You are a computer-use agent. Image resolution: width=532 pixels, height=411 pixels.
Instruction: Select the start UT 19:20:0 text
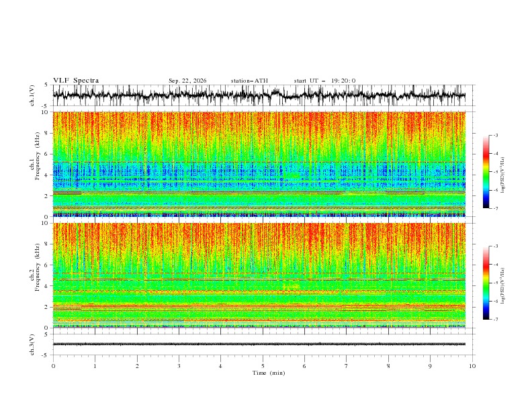click(x=324, y=81)
